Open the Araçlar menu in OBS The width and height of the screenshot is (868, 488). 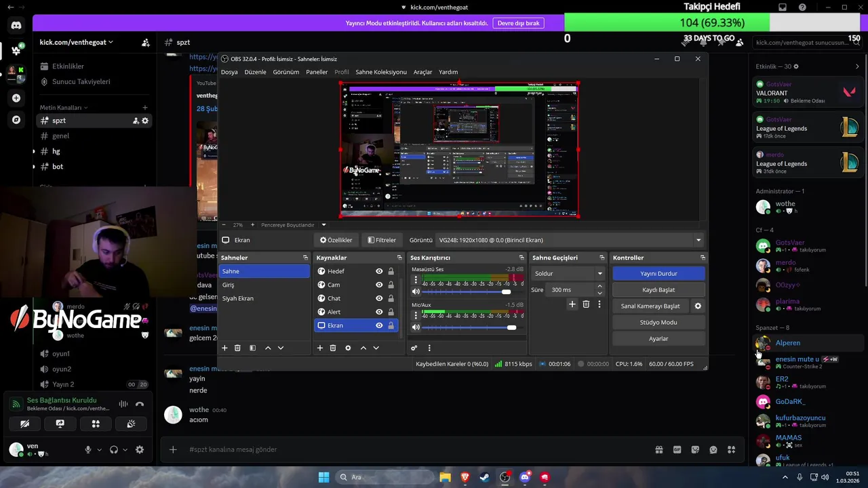[422, 72]
